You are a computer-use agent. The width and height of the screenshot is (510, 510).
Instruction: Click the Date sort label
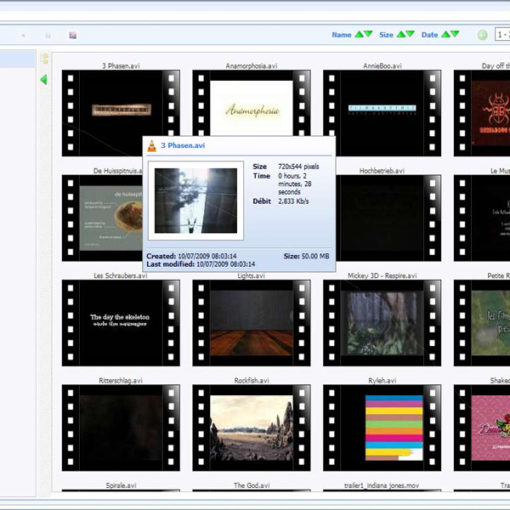[429, 35]
